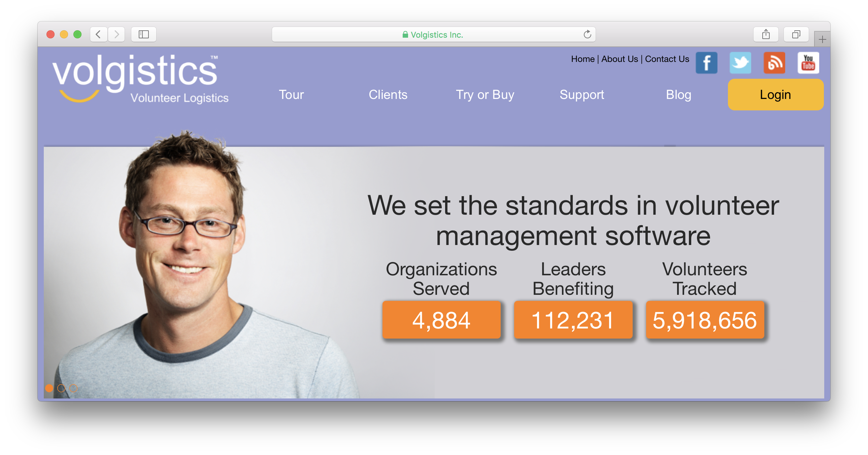Open the Try or Buy menu
This screenshot has height=455, width=868.
pos(485,95)
